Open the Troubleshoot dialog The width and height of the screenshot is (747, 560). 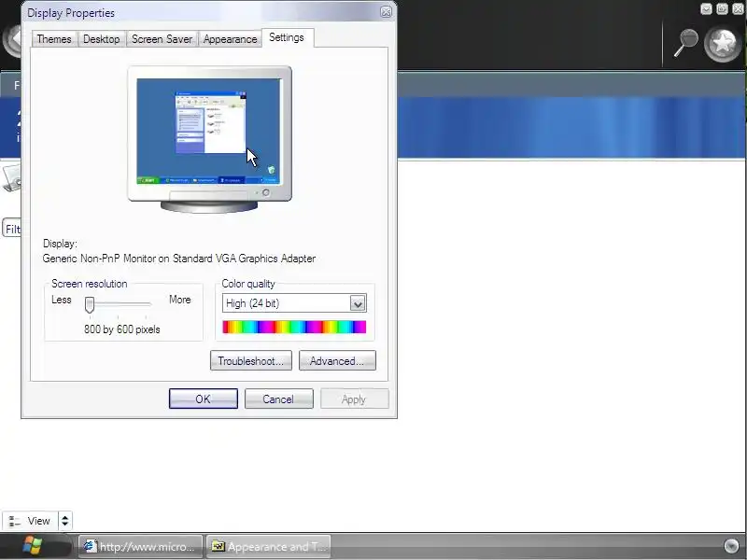(x=251, y=361)
